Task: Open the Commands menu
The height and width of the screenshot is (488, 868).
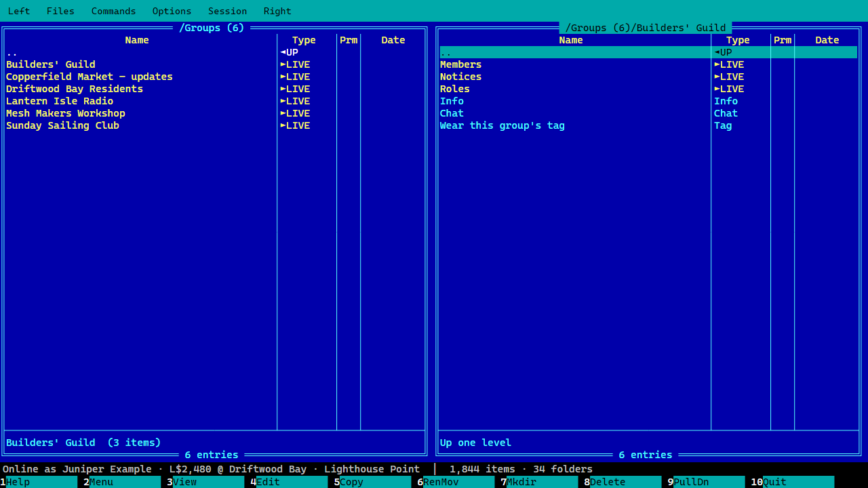Action: click(x=113, y=11)
